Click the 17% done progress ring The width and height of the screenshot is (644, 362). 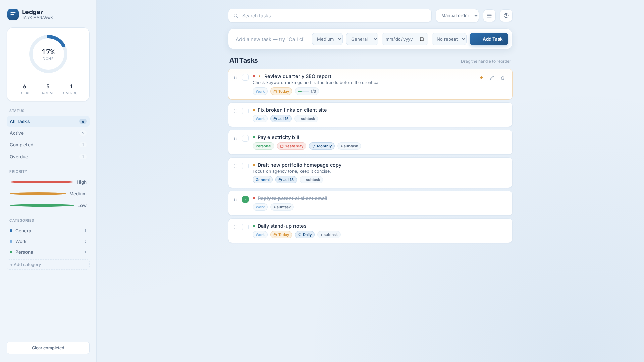pyautogui.click(x=48, y=54)
